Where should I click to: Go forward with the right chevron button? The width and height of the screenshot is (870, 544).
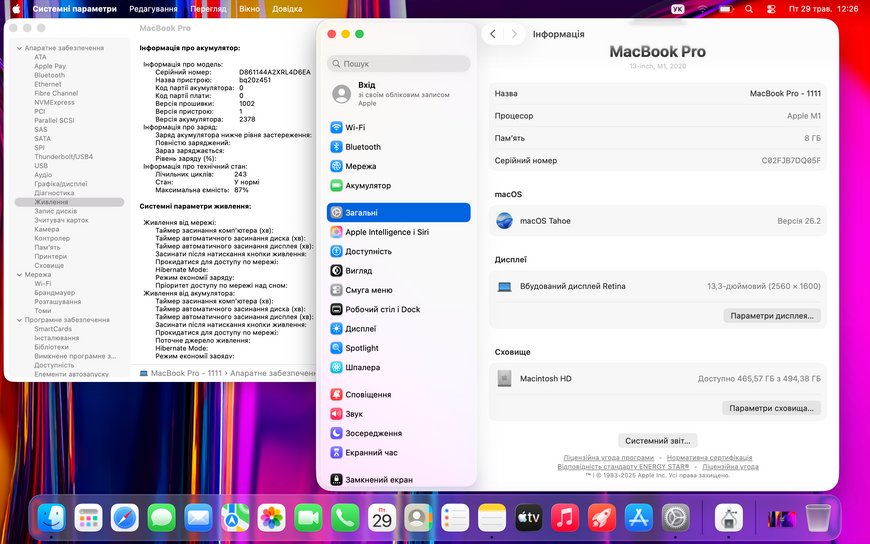point(514,34)
